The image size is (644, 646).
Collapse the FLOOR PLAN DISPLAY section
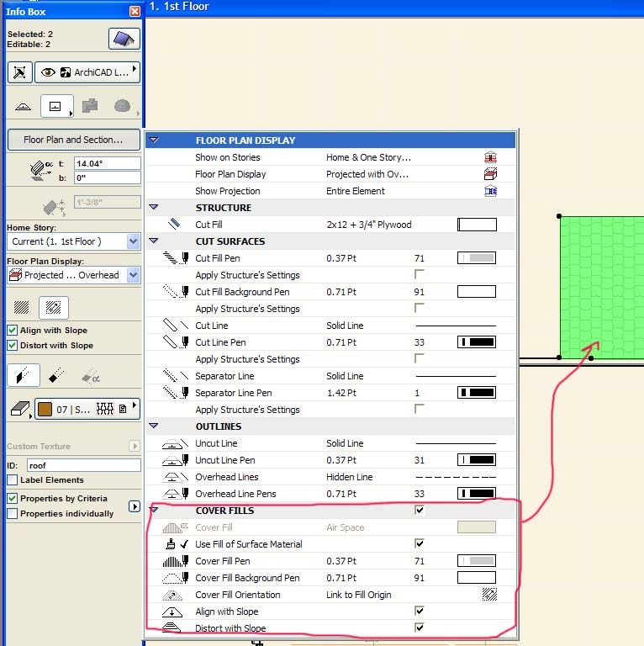coord(154,140)
